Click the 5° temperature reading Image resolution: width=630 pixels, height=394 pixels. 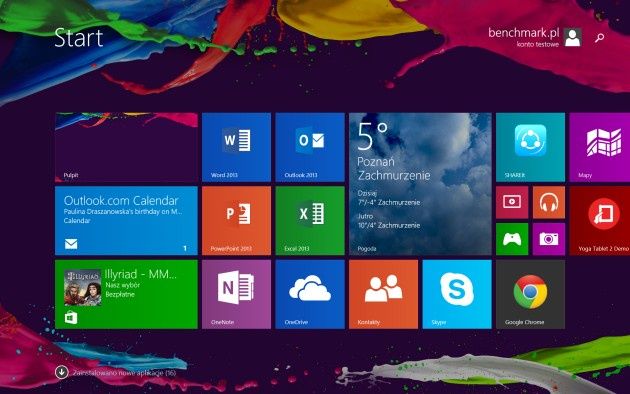tap(372, 137)
